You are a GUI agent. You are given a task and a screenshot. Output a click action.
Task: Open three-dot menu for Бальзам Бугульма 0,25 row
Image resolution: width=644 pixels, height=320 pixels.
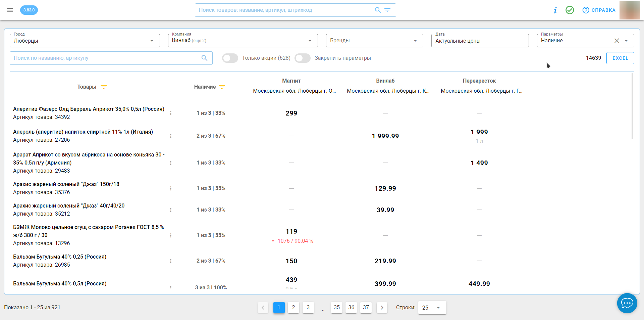171,261
